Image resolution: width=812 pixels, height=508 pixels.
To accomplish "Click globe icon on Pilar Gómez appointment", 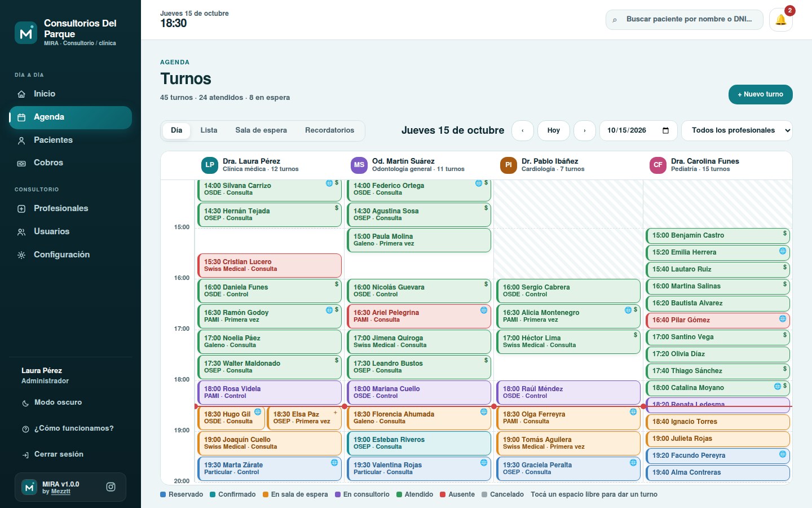I will [x=783, y=318].
